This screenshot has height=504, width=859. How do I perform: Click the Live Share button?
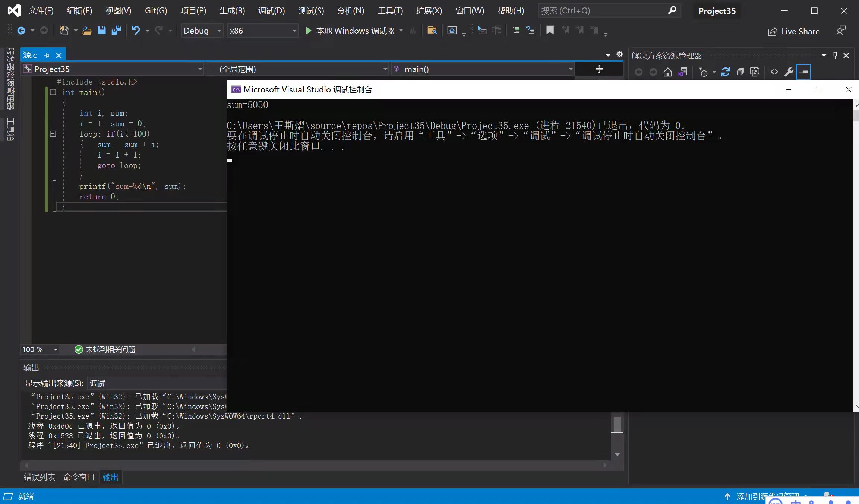tap(794, 31)
